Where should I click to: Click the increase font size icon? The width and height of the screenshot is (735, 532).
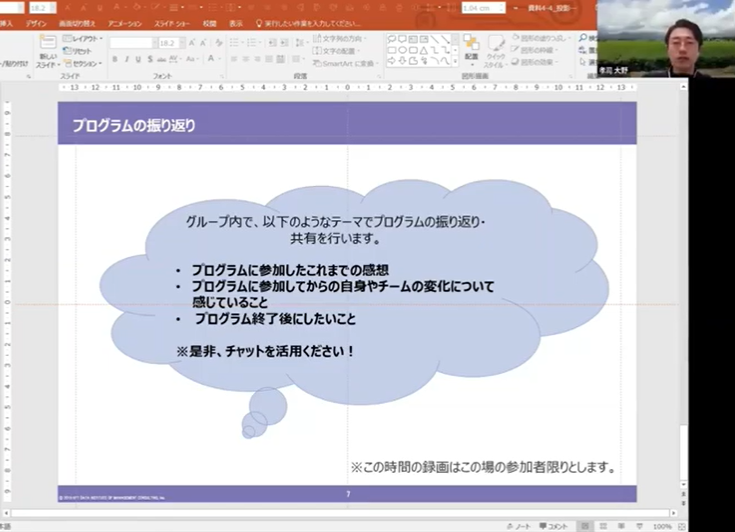pyautogui.click(x=192, y=43)
